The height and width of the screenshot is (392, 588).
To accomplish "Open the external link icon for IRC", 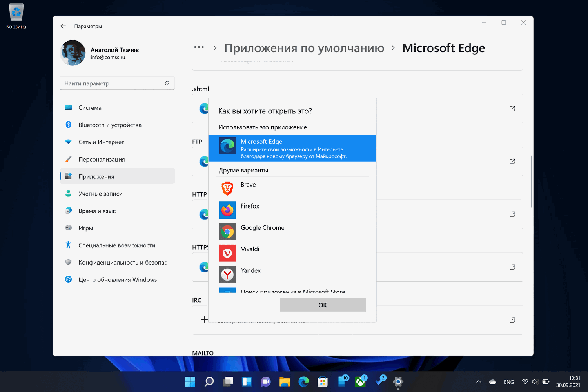I will coord(512,320).
